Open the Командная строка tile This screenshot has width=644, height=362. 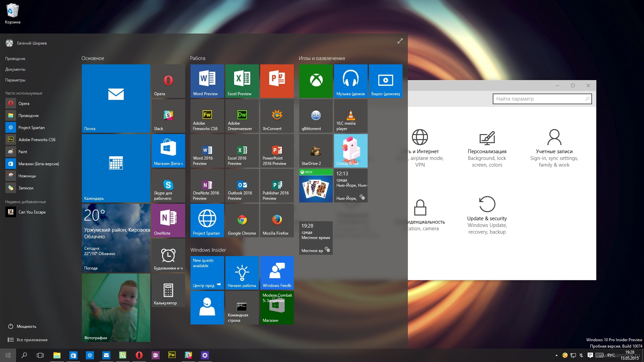tap(242, 308)
